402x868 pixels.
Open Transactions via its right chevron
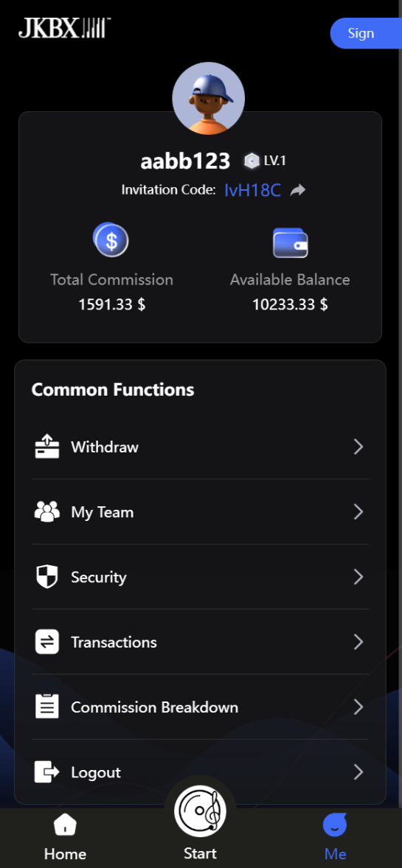click(x=358, y=642)
